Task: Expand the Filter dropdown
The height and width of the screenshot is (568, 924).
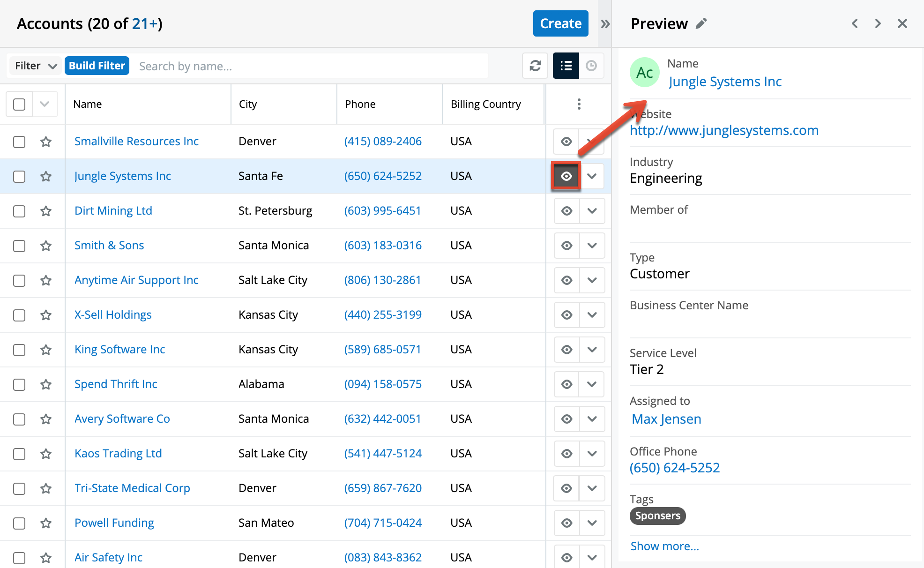Action: pyautogui.click(x=35, y=66)
